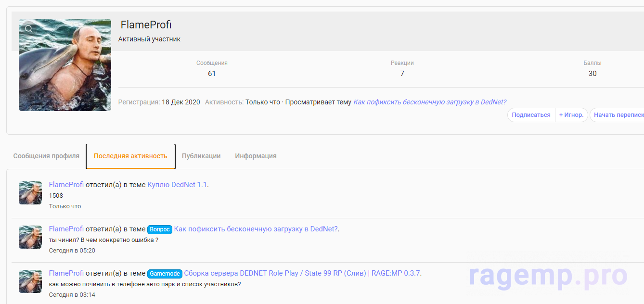The width and height of the screenshot is (644, 304).
Task: Click FlameProfi name in the Gamemode entry
Action: coord(66,273)
